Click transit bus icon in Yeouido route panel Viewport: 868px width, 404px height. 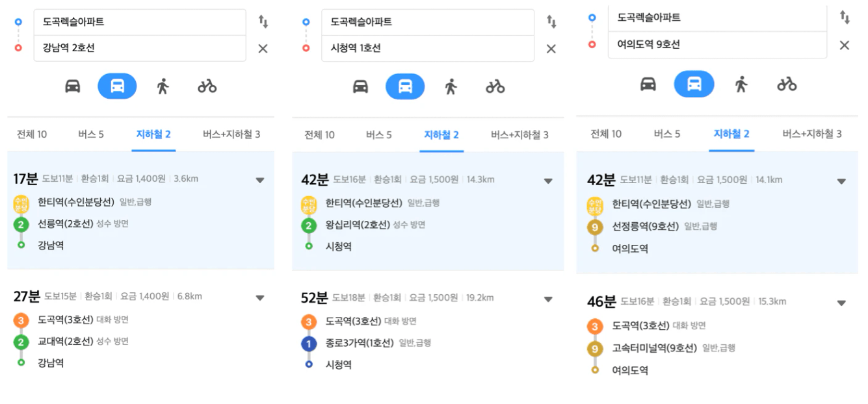[694, 84]
